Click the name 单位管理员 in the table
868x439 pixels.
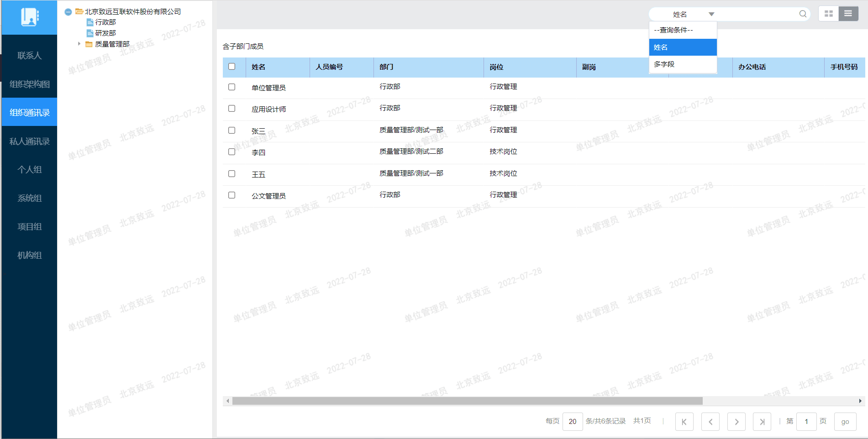[268, 88]
